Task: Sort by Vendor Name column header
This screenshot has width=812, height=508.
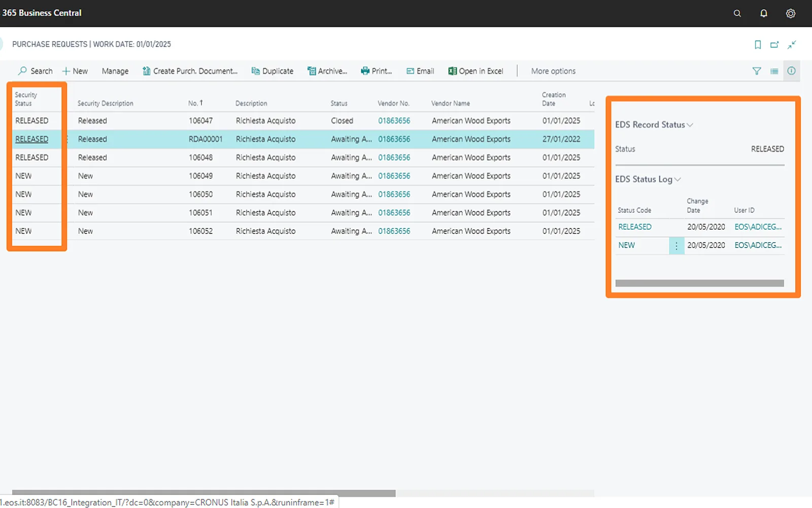Action: 451,103
